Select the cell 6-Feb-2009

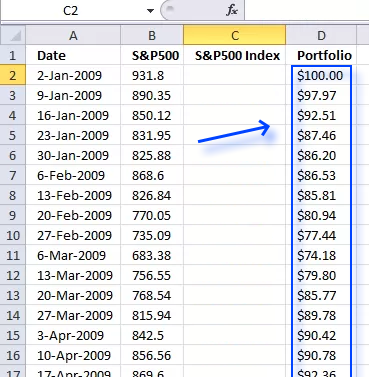pos(73,175)
